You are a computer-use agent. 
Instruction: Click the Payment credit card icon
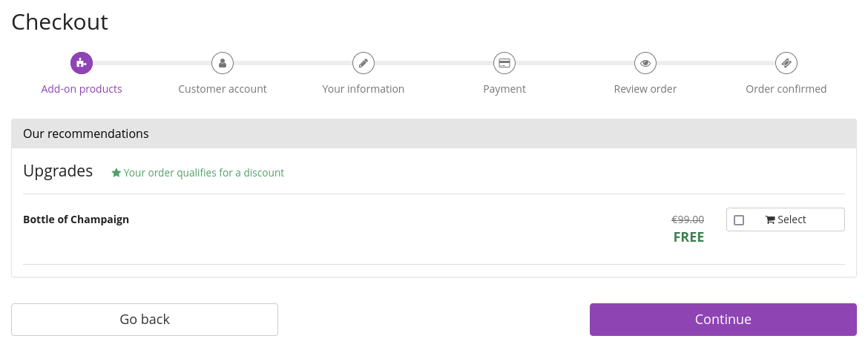[x=504, y=63]
